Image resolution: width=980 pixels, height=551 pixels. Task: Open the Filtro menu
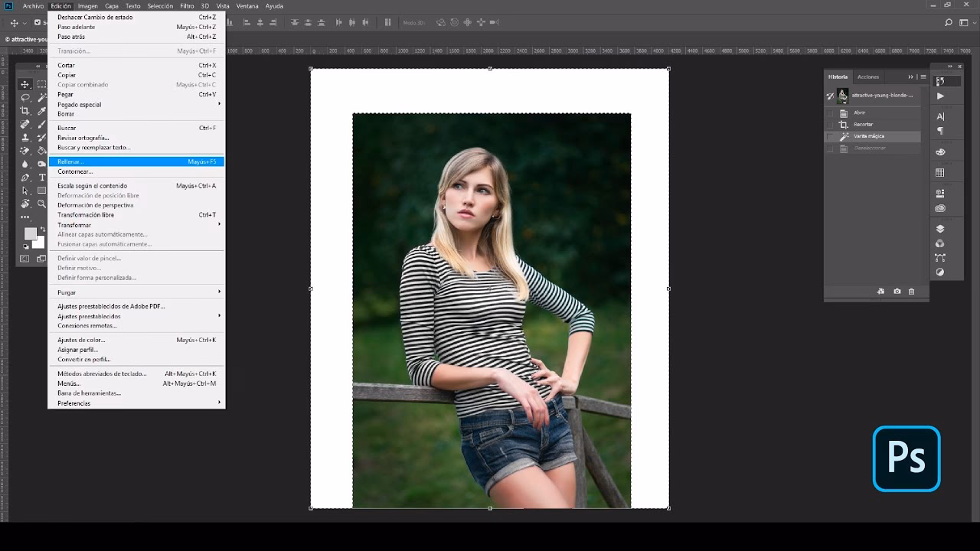186,5
